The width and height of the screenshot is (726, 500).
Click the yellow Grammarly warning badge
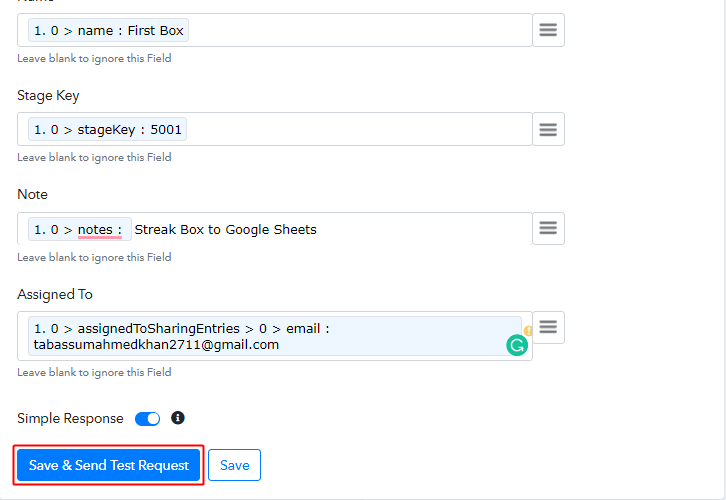point(528,331)
